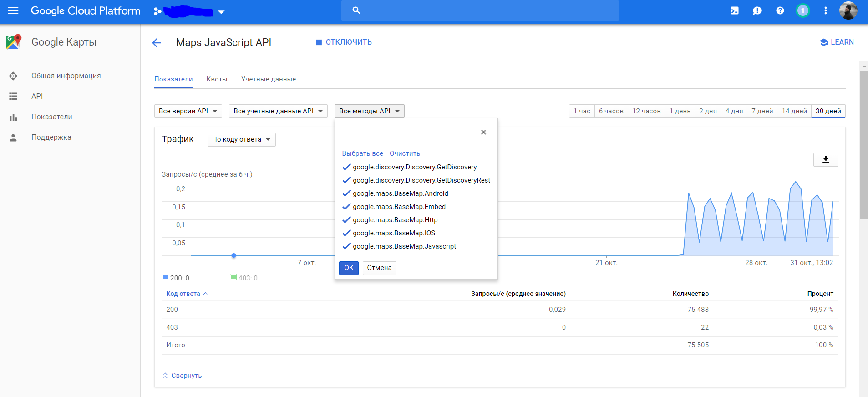Viewport: 868px width, 397px height.
Task: Select the "7 дней" time range
Action: [762, 111]
